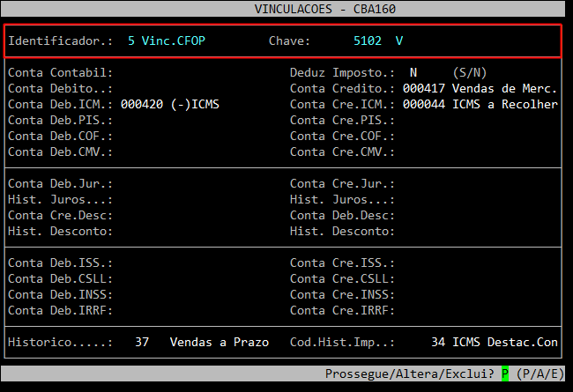Select the Conta Deb.PIS label

(x=60, y=120)
